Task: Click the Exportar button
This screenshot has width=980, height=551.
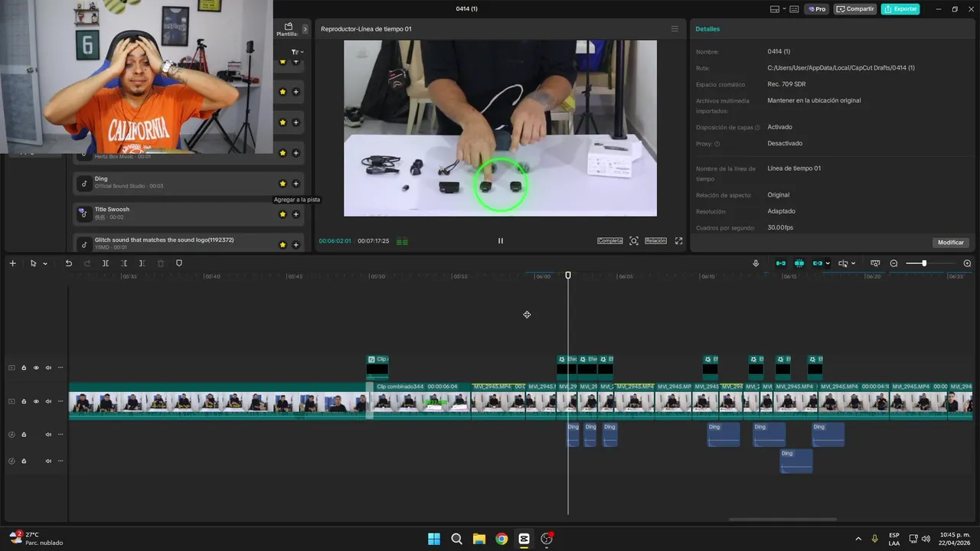Action: [900, 9]
